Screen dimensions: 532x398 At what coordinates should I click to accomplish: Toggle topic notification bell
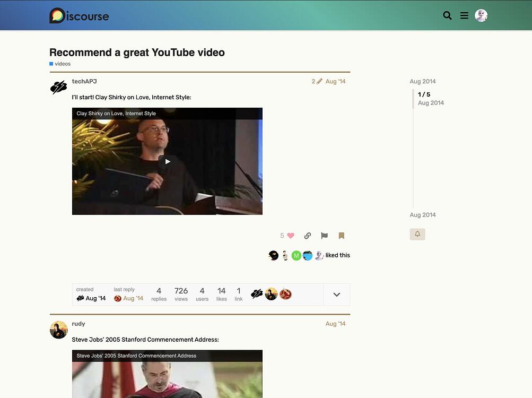point(417,234)
